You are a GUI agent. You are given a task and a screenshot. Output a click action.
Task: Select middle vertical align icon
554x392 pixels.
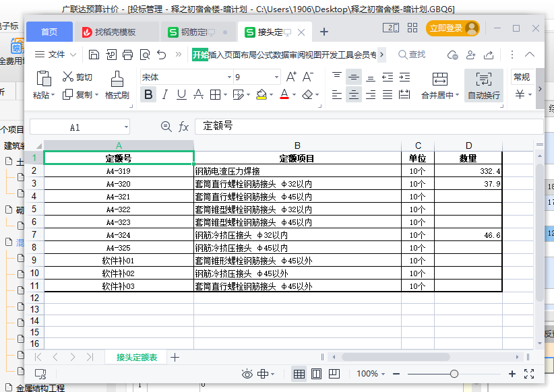coord(354,77)
